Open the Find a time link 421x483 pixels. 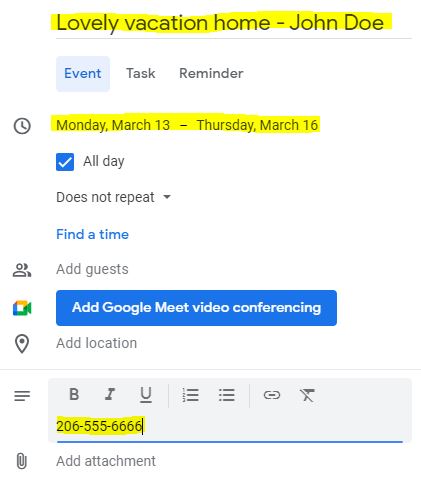pos(92,234)
